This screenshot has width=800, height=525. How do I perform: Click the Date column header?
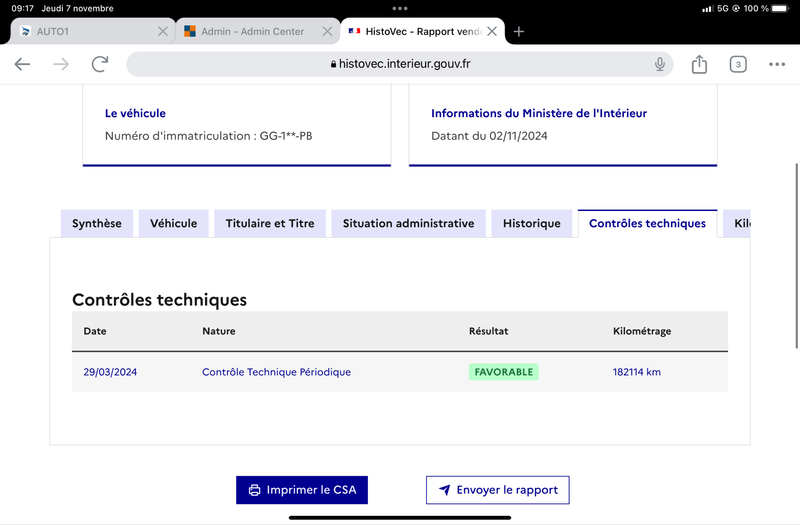coord(95,331)
